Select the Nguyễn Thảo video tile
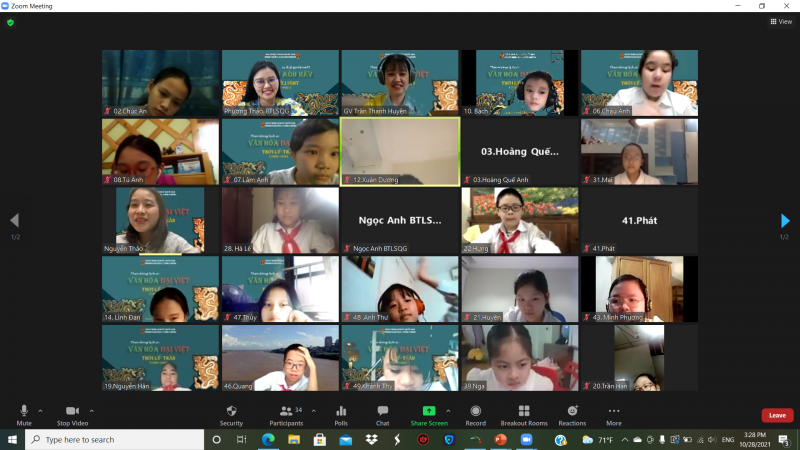Screen dimensions: 800x450 [x=160, y=220]
